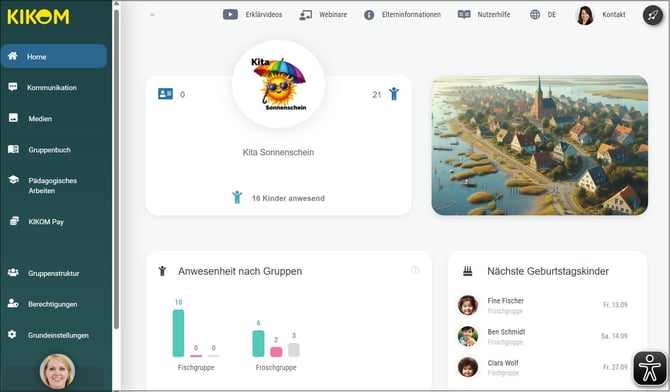Image resolution: width=670 pixels, height=392 pixels.
Task: Open the KIKOM Pay section
Action: [46, 222]
